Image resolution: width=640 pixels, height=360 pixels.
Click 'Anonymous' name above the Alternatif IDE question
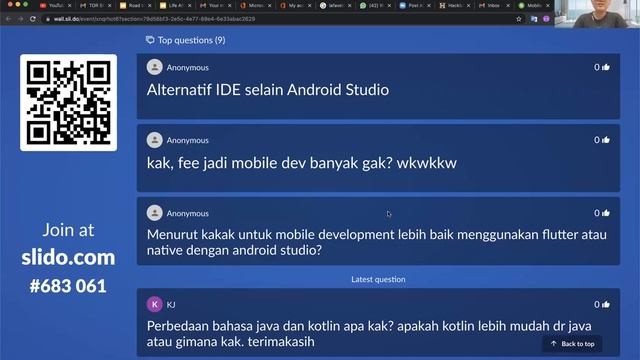point(187,67)
